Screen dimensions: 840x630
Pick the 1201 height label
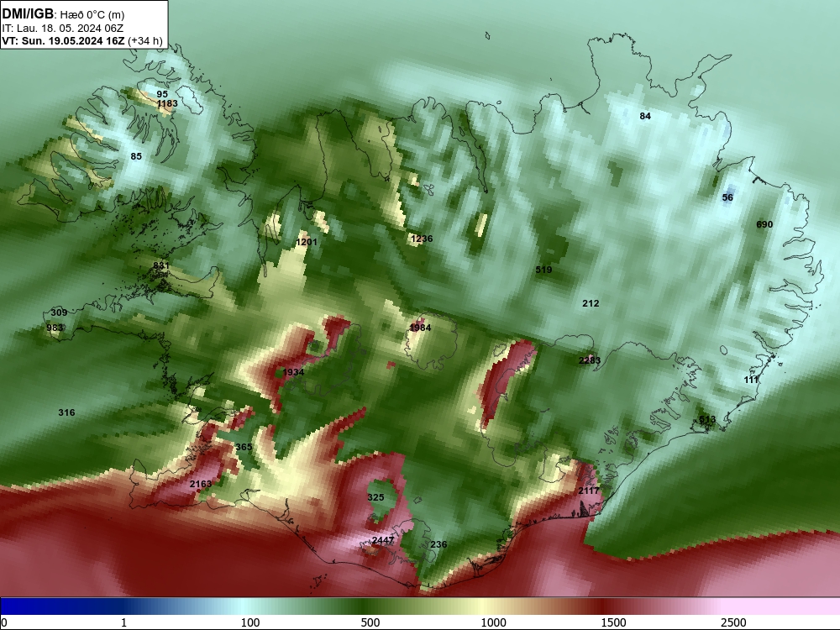[307, 242]
